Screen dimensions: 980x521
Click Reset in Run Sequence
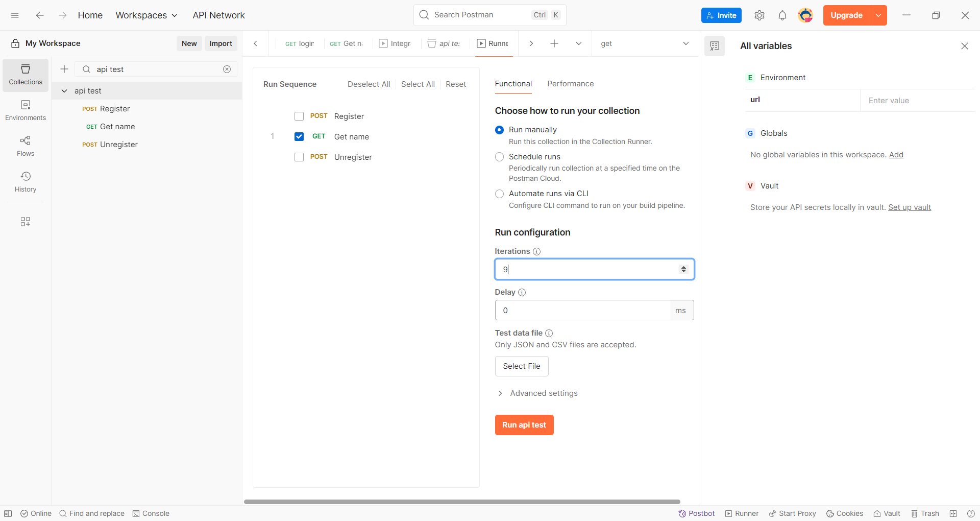point(456,84)
